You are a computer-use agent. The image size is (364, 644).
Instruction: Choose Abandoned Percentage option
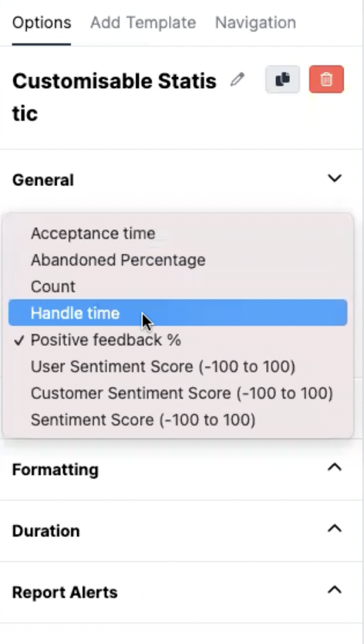177,260
